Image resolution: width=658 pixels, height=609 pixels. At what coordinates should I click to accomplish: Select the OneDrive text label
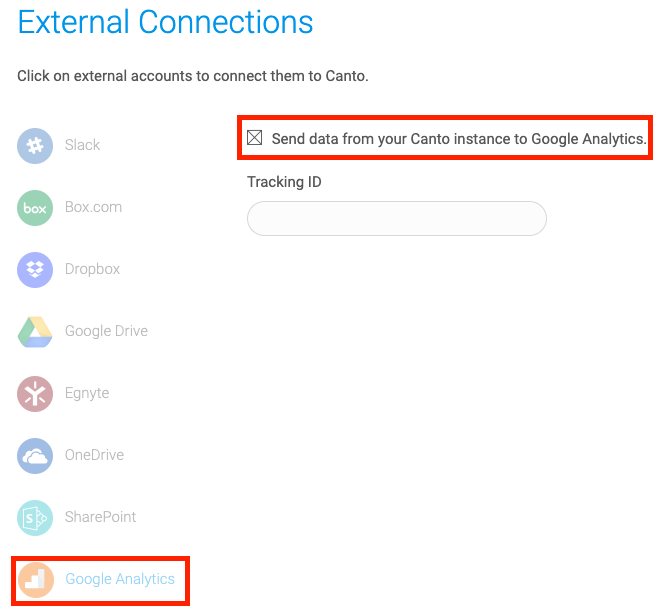(x=94, y=455)
